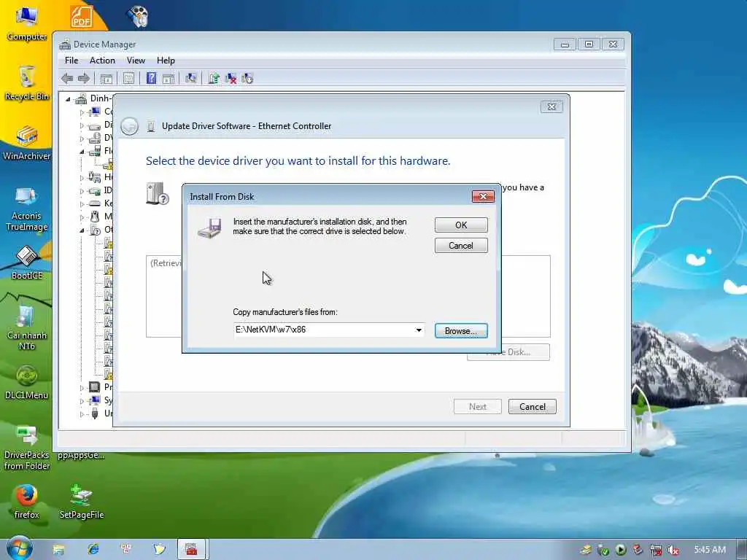Image resolution: width=747 pixels, height=560 pixels.
Task: Collapse the Dinh- computer root tree node
Action: click(68, 99)
